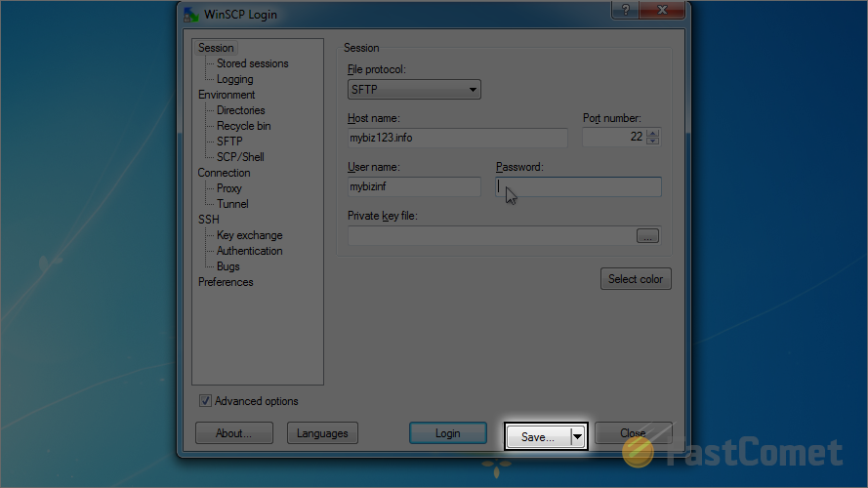Image resolution: width=868 pixels, height=488 pixels.
Task: Close the WinSCP Login dialog with X
Action: click(x=662, y=10)
